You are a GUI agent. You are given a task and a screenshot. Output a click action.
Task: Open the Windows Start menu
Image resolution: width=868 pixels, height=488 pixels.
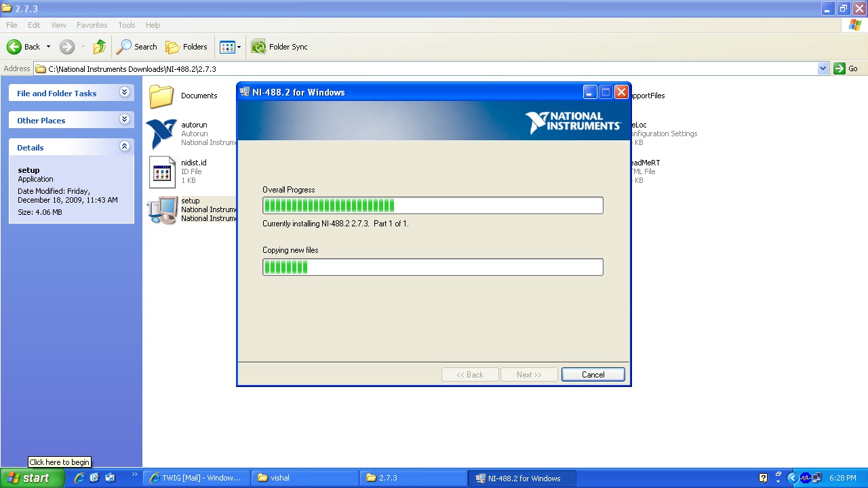(x=33, y=478)
